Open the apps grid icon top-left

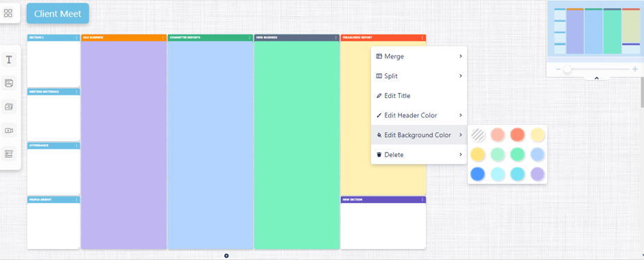(8, 13)
